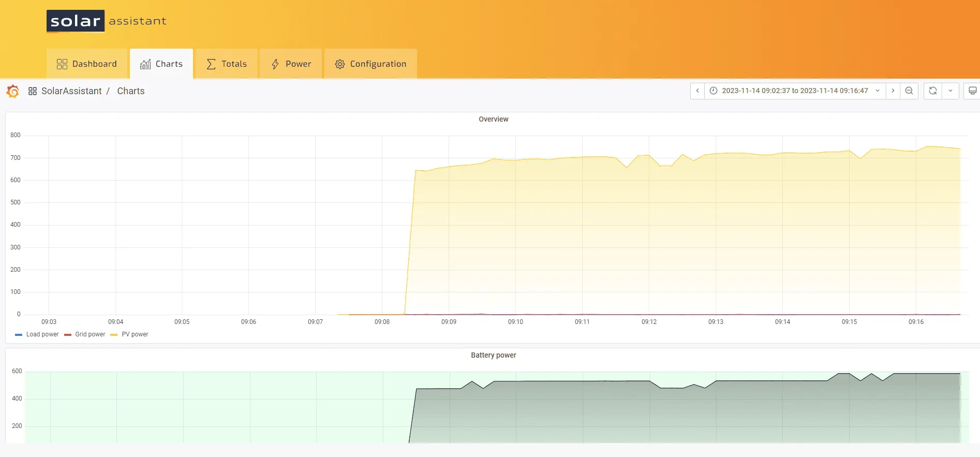
Task: Expand the refresh interval dropdown
Action: point(951,91)
